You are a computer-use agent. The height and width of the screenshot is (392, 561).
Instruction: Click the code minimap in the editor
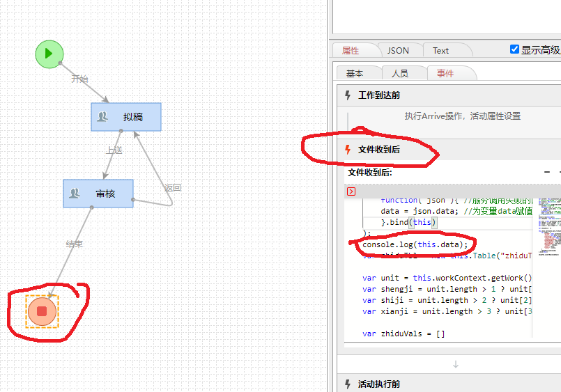point(550,228)
